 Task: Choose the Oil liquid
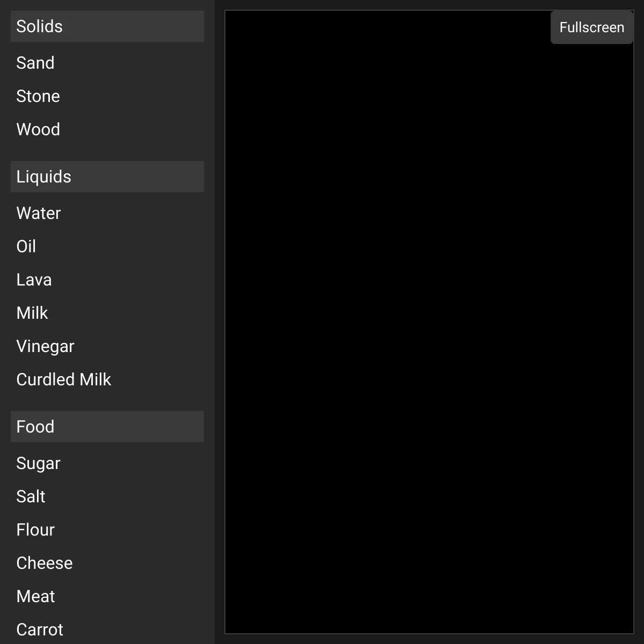point(107,246)
